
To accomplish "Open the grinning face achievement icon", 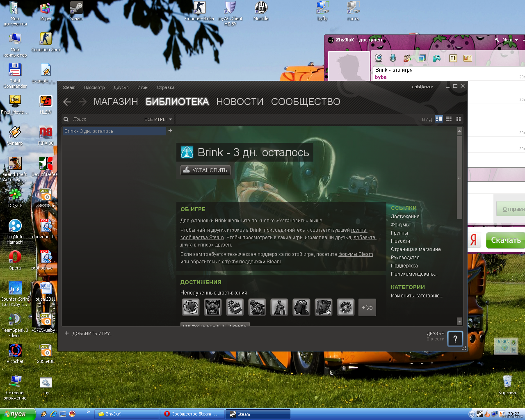I will 213,307.
